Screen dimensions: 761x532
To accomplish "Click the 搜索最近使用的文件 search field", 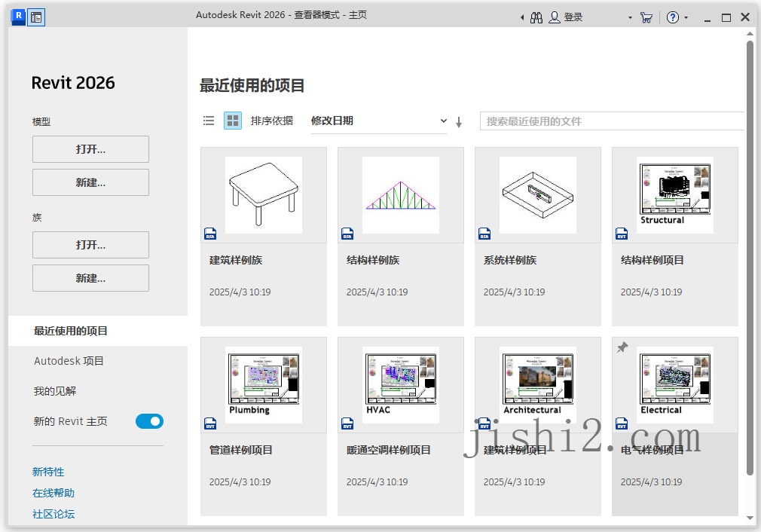I will [x=612, y=121].
